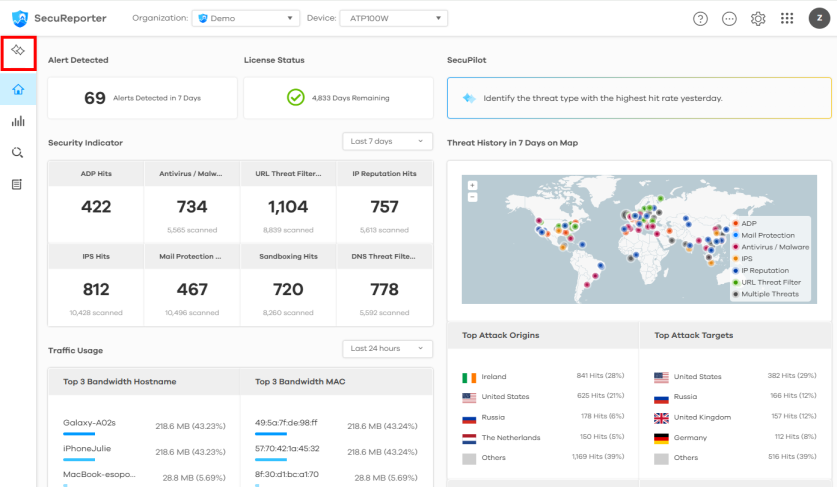Open the Last 7 days dropdown
The width and height of the screenshot is (837, 487).
click(387, 142)
